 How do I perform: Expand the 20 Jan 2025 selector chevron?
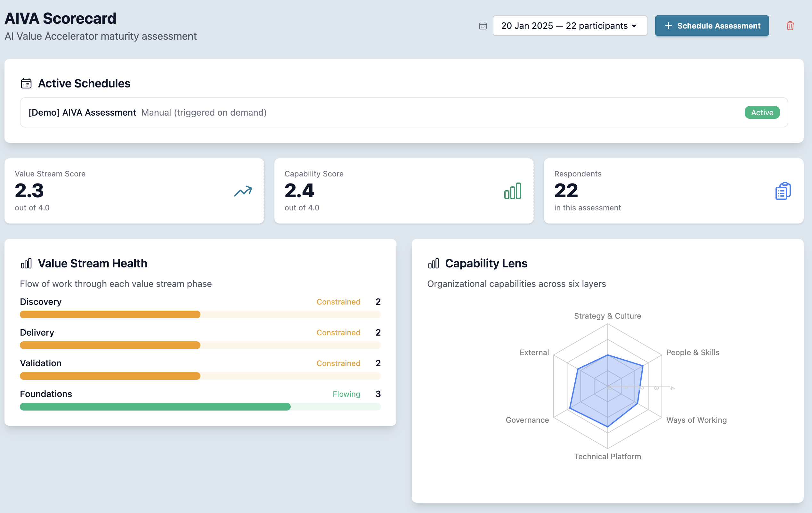633,25
